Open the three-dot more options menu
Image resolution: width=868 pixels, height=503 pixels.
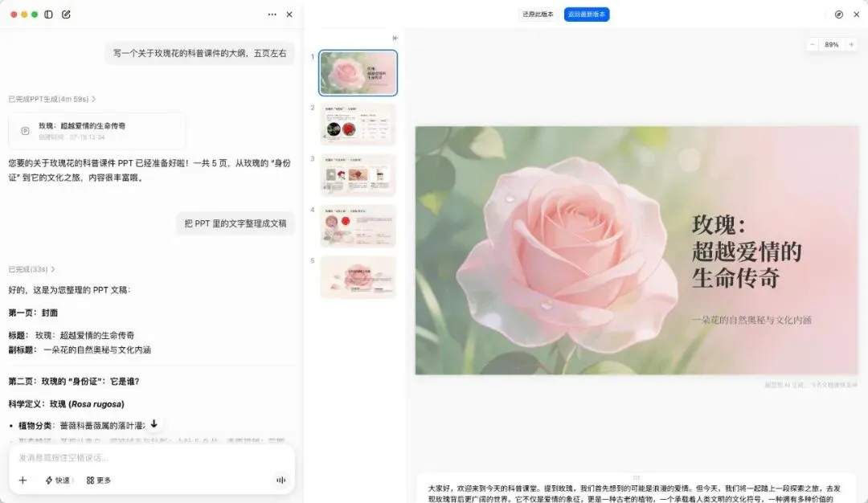click(272, 14)
